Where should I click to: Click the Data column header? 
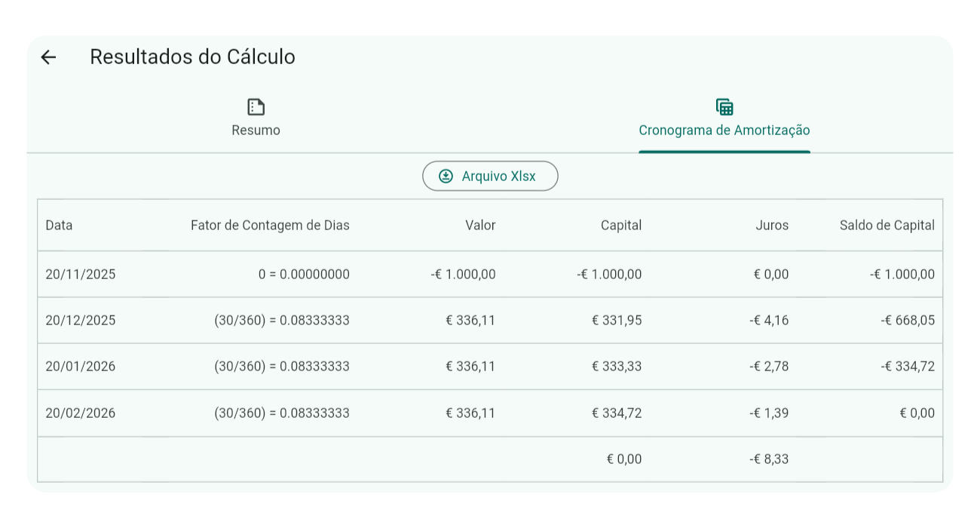pos(59,226)
